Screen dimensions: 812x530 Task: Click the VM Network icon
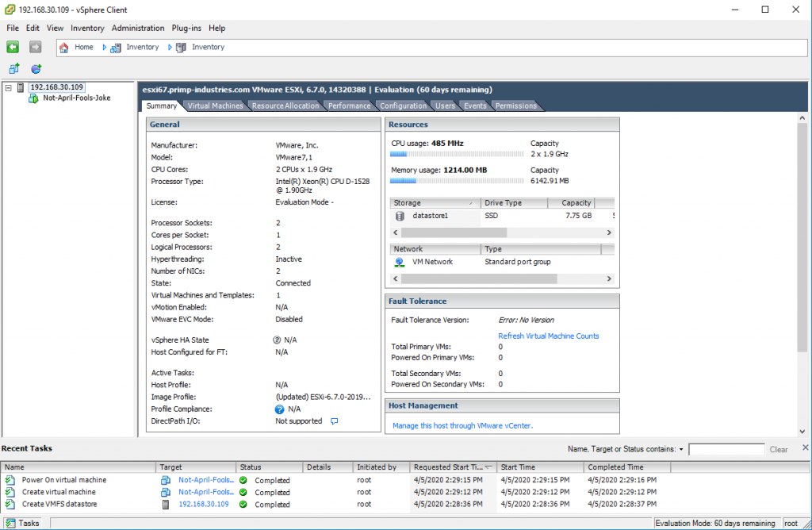tap(400, 262)
